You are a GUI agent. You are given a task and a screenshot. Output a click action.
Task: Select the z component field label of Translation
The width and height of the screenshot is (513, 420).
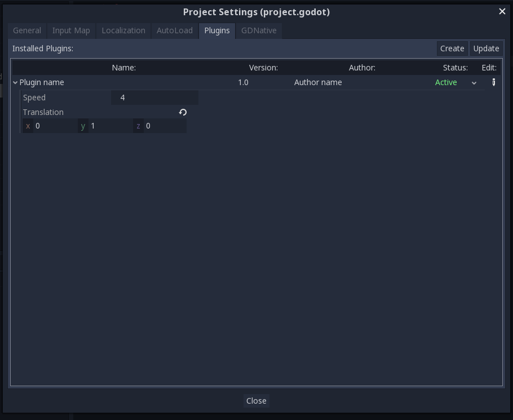[138, 126]
